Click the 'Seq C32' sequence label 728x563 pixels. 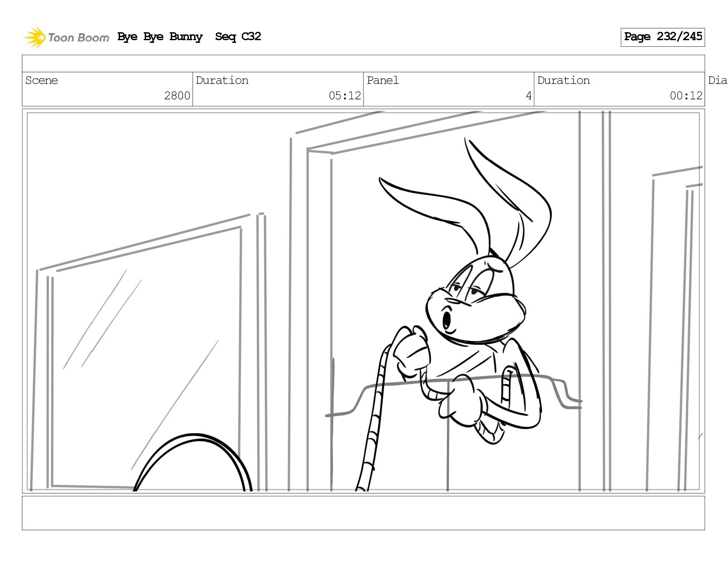click(x=238, y=37)
